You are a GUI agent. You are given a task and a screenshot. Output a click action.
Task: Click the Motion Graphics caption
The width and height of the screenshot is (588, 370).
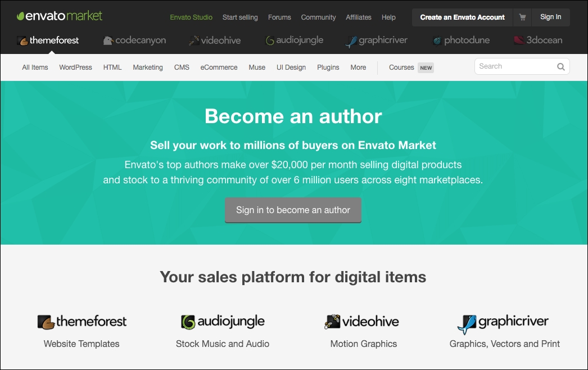[x=363, y=344]
